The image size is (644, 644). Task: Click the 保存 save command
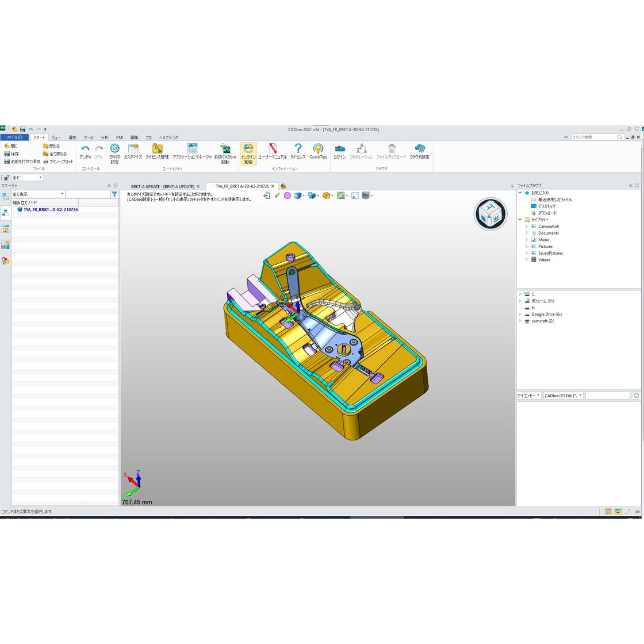(x=13, y=154)
